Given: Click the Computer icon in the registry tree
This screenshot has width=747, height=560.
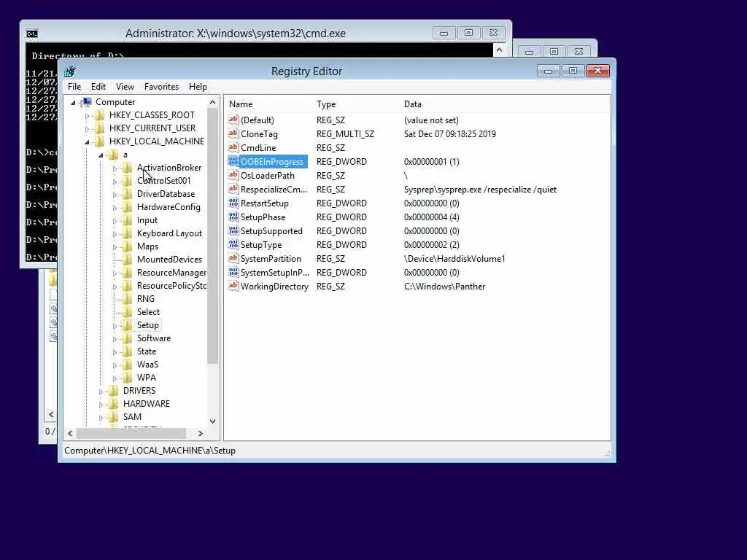Looking at the screenshot, I should pos(86,102).
